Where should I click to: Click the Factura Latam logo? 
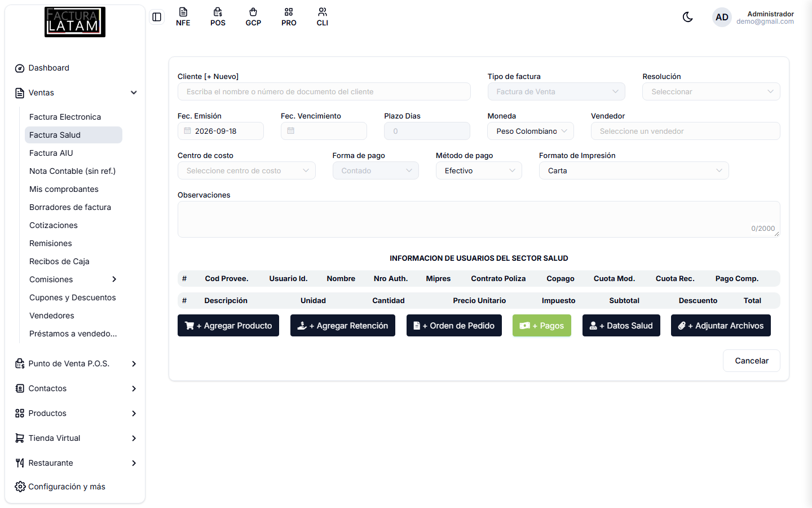point(75,22)
